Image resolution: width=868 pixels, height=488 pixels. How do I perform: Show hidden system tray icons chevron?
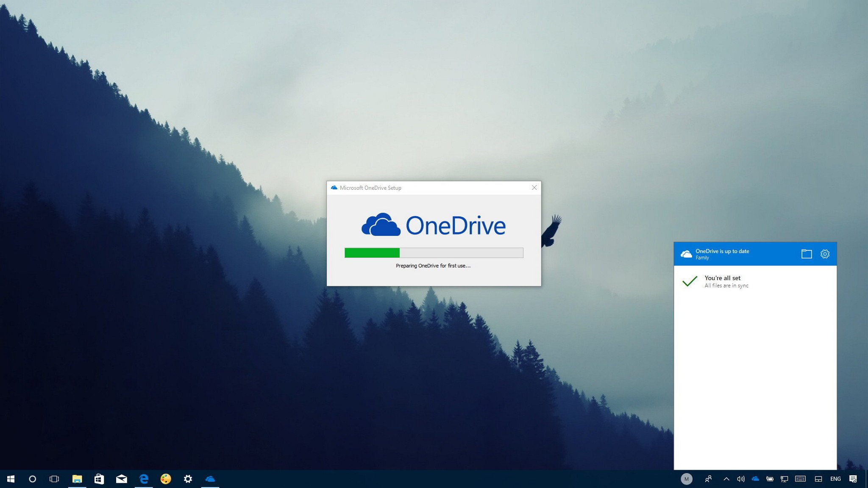click(726, 479)
